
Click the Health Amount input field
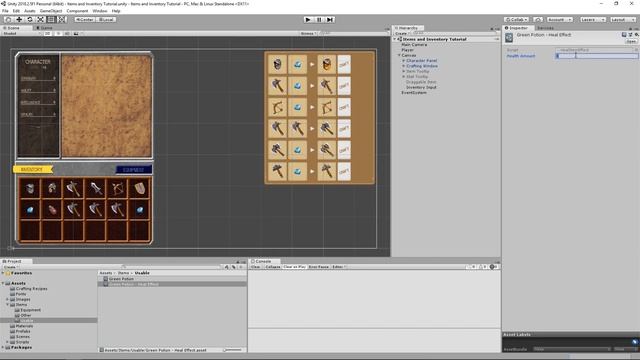(x=596, y=56)
